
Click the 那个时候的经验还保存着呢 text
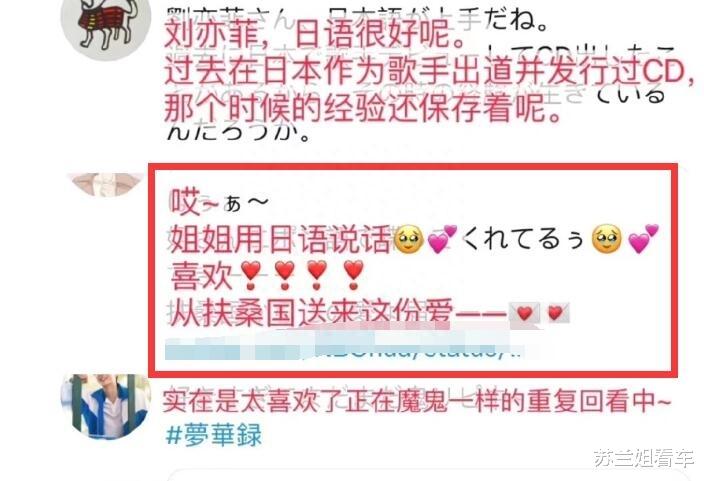click(x=363, y=108)
